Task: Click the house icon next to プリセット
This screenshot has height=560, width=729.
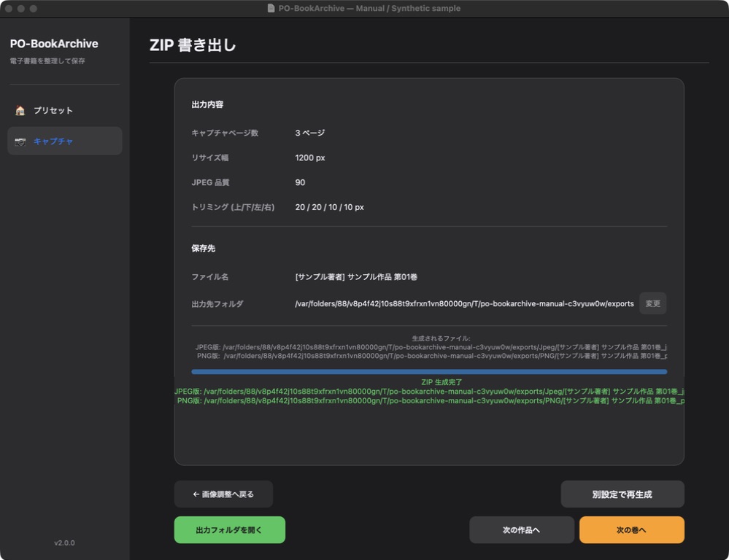Action: (20, 111)
